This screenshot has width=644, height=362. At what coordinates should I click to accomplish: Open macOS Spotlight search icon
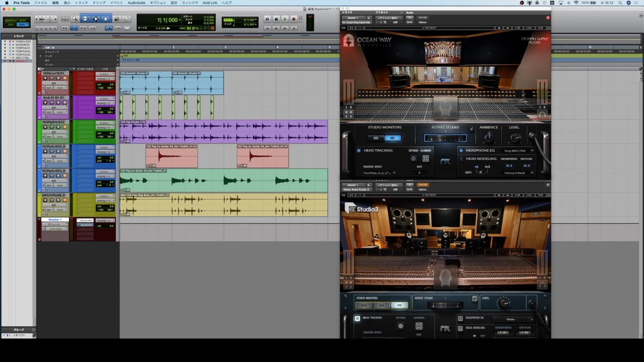point(620,3)
